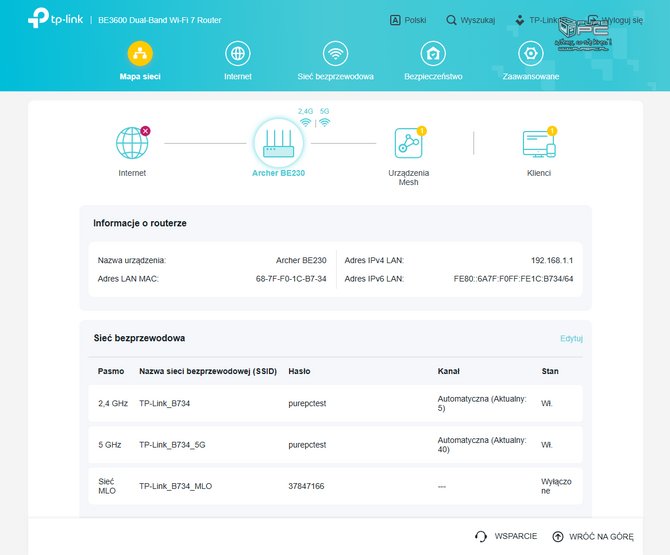Click Edytuj in wireless section
Image resolution: width=670 pixels, height=555 pixels.
coord(571,338)
